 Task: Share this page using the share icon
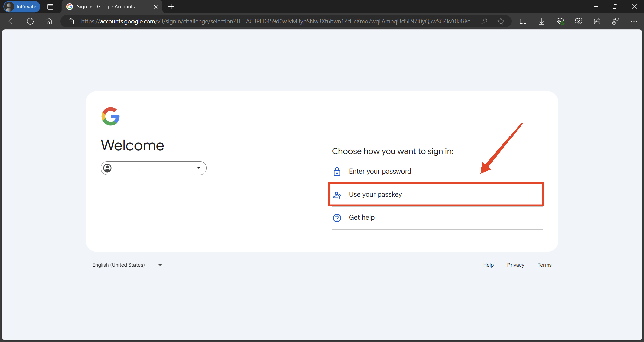tap(597, 21)
